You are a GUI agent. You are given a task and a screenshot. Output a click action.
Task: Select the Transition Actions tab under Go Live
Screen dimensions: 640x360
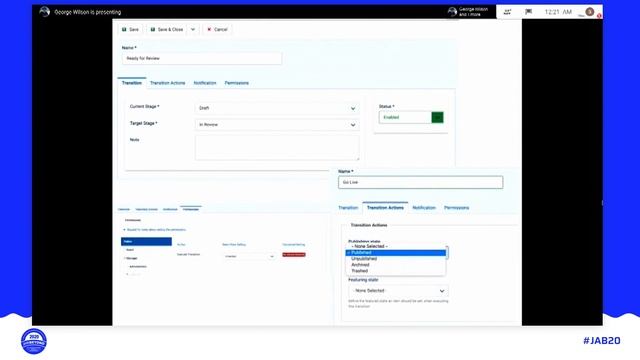pyautogui.click(x=385, y=208)
